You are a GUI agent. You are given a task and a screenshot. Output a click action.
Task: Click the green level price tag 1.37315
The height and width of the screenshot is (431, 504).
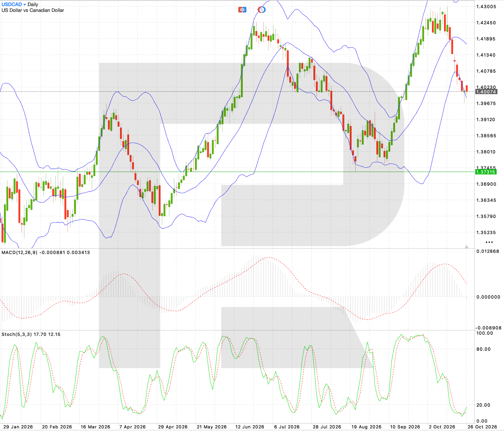[486, 172]
